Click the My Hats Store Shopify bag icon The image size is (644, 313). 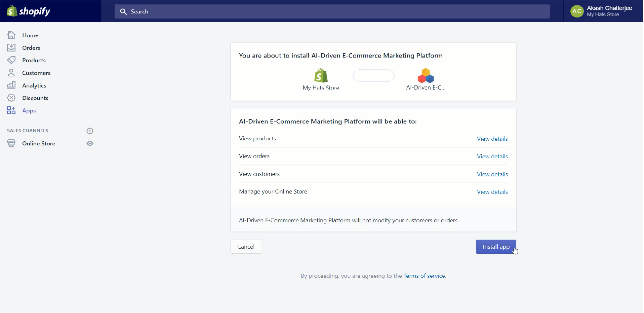click(321, 76)
